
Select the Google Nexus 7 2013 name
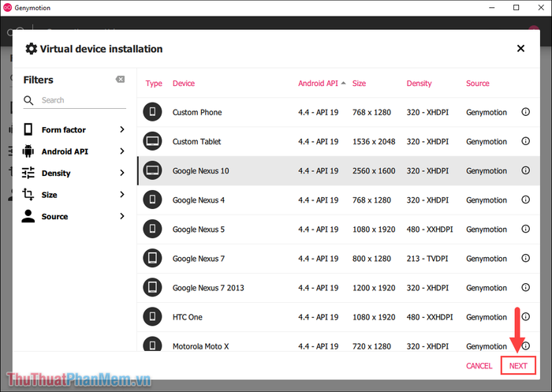click(x=208, y=288)
